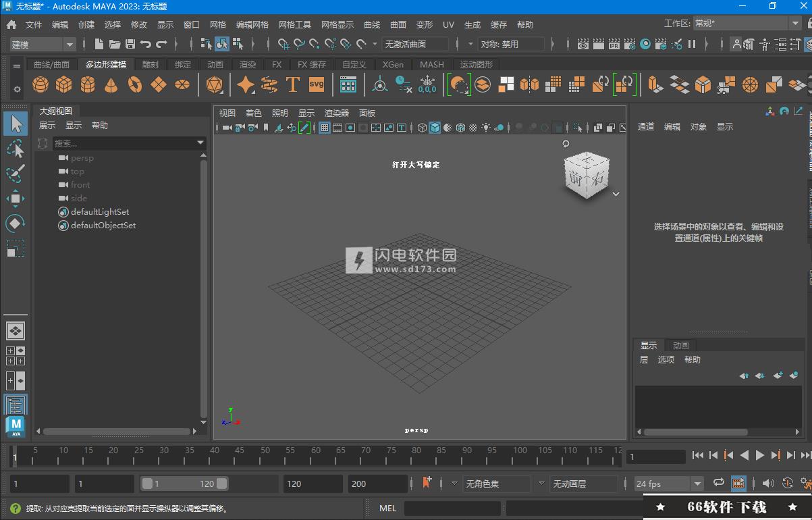Click the home icon at the menu bar's left
Image resolution: width=812 pixels, height=520 pixels.
[x=11, y=24]
